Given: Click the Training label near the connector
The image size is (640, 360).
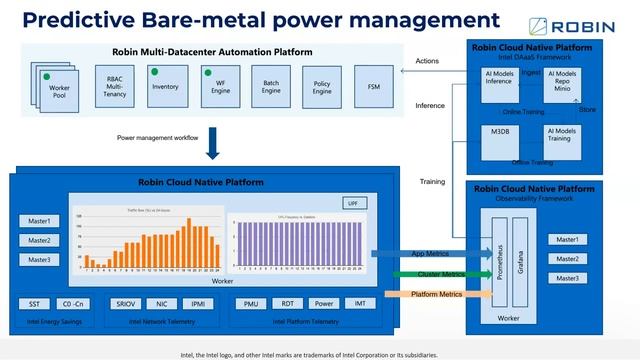Looking at the screenshot, I should click(x=432, y=182).
